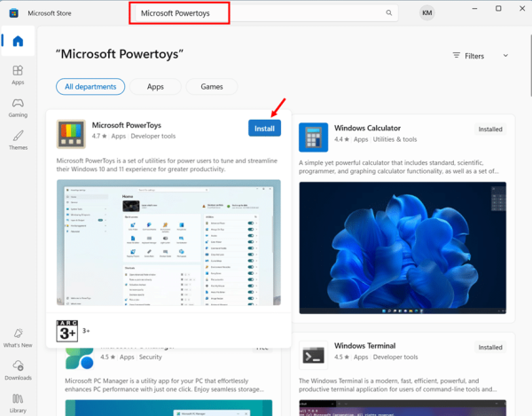Install Microsoft PowerToys
Viewport: 532px width, 416px height.
(x=264, y=129)
